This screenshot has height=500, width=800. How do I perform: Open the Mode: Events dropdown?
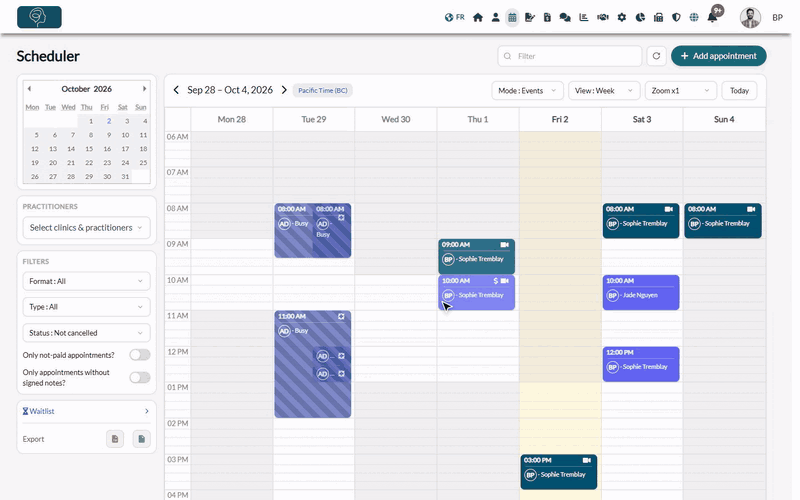click(527, 91)
